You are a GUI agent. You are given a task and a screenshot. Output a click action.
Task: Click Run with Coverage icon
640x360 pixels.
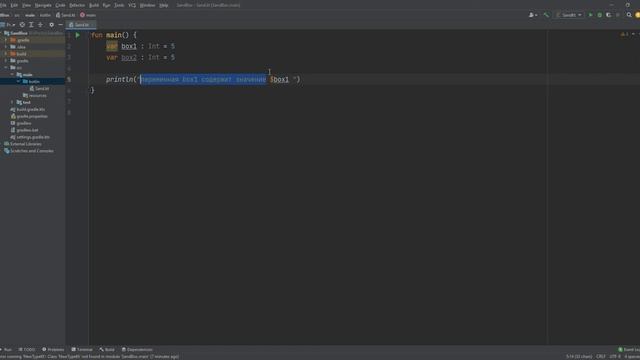click(x=609, y=15)
